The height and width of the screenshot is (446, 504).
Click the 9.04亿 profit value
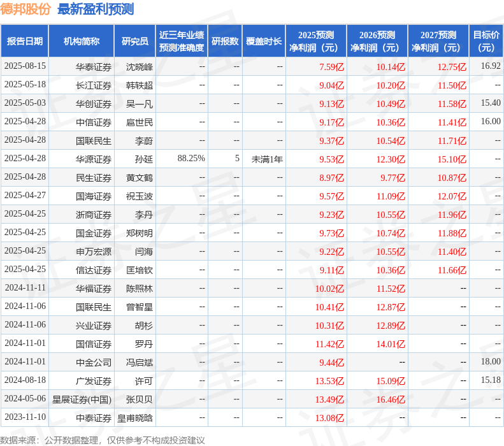(x=331, y=85)
